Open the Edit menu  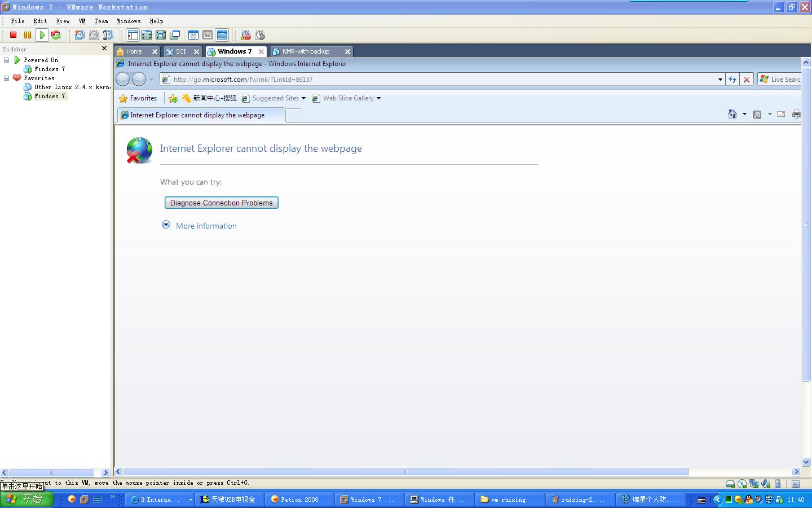[40, 21]
